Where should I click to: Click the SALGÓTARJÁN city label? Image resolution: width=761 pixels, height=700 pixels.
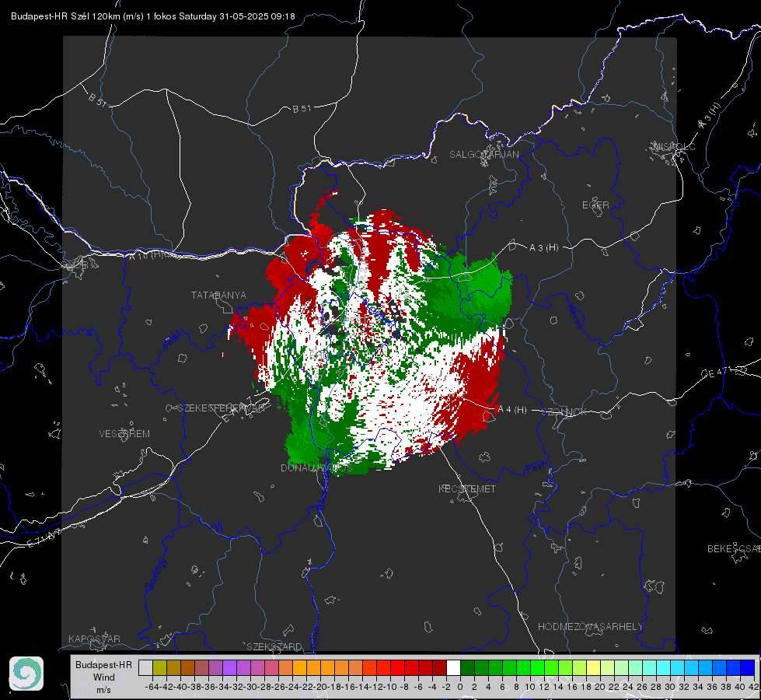(x=483, y=155)
